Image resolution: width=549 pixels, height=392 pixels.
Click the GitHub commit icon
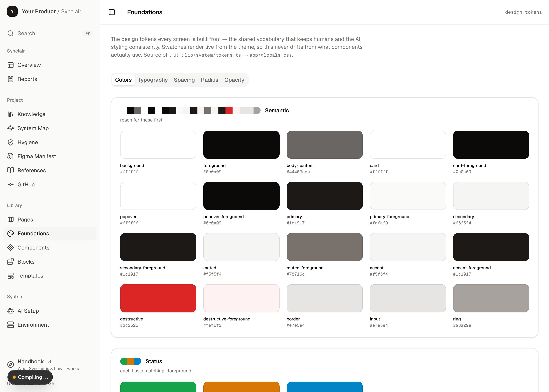[11, 184]
